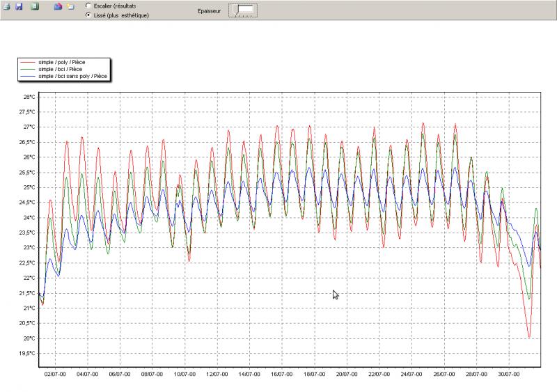The width and height of the screenshot is (557, 392).
Task: Click the 24°C label on the Y axis
Action: 28,218
